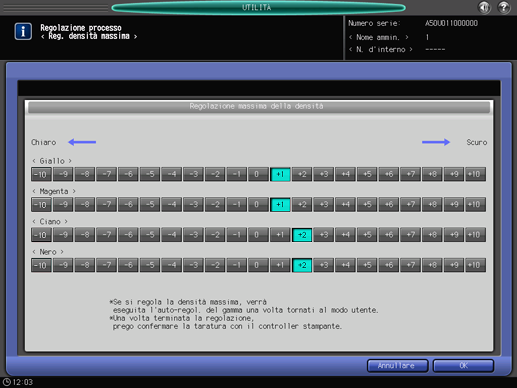Select the highlighted +2 in Nero row

pyautogui.click(x=302, y=265)
